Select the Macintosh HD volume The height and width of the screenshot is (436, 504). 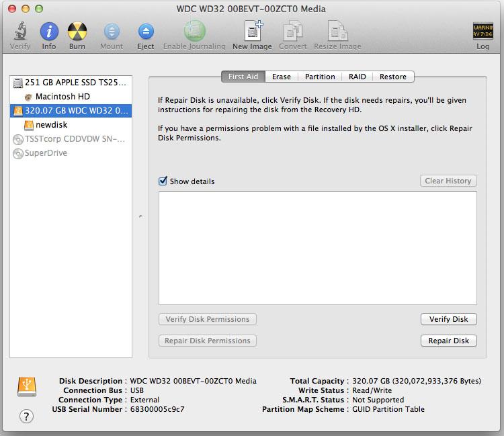(71, 97)
